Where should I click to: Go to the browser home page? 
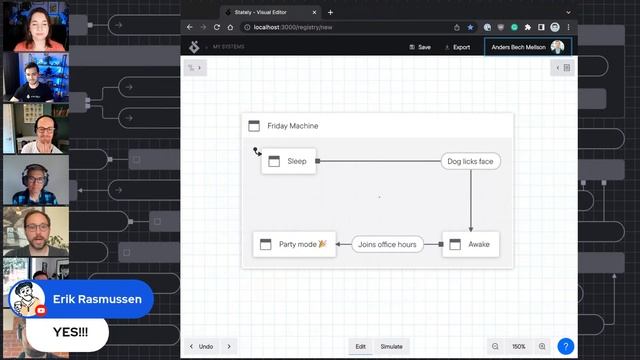click(230, 27)
